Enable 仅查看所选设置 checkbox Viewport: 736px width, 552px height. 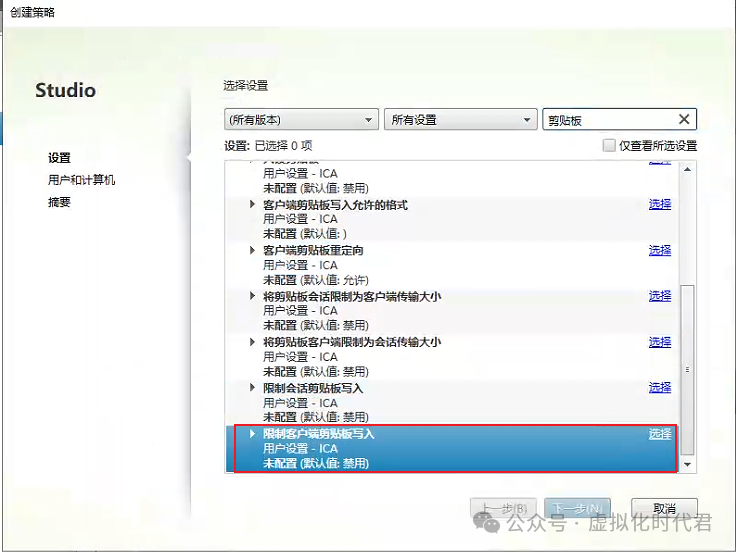[x=609, y=146]
